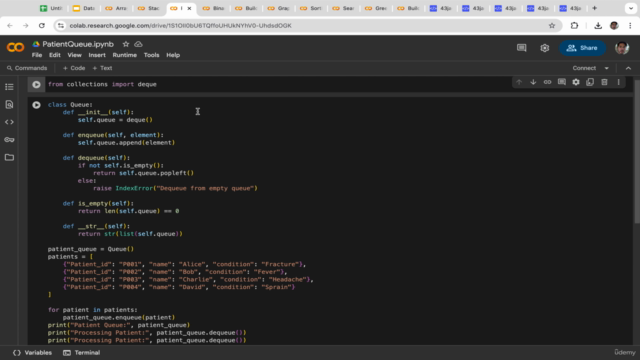Open the Tools menu
The height and width of the screenshot is (360, 640).
151,55
